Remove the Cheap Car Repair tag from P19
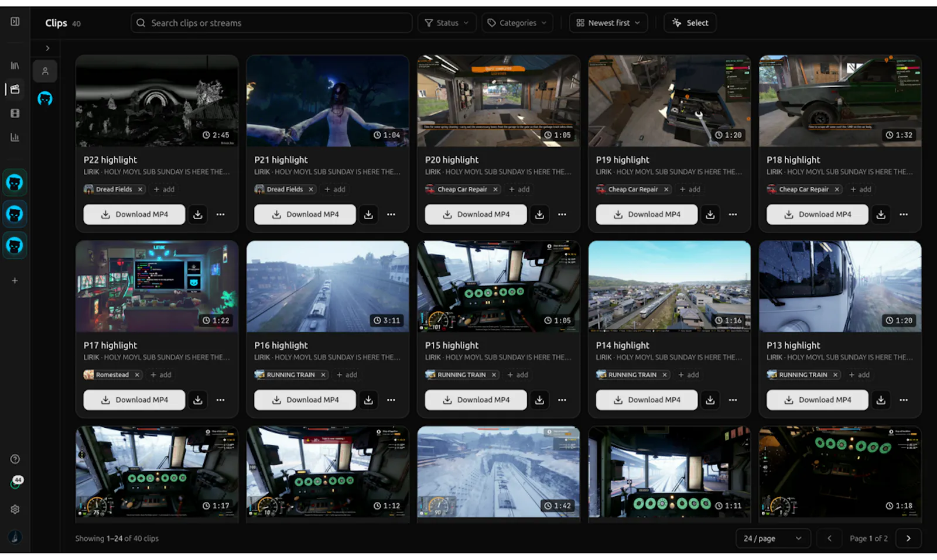This screenshot has height=560, width=937. click(x=666, y=190)
